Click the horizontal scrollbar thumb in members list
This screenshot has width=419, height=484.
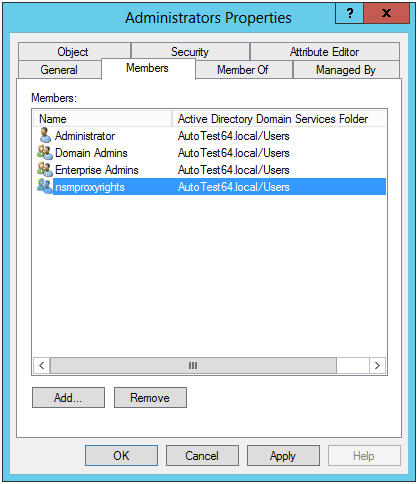point(193,365)
